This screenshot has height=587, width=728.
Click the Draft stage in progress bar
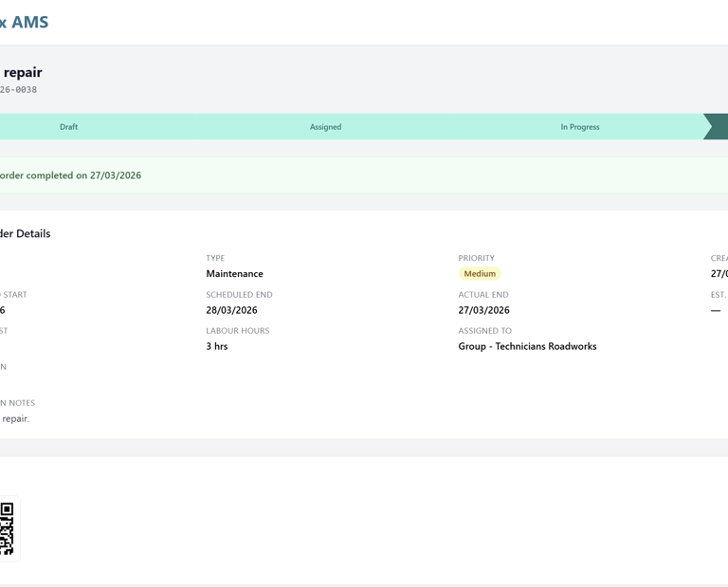click(68, 127)
